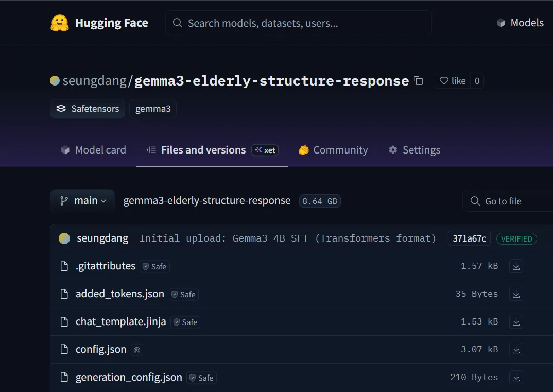
Task: Click the git branch icon
Action: (x=64, y=201)
